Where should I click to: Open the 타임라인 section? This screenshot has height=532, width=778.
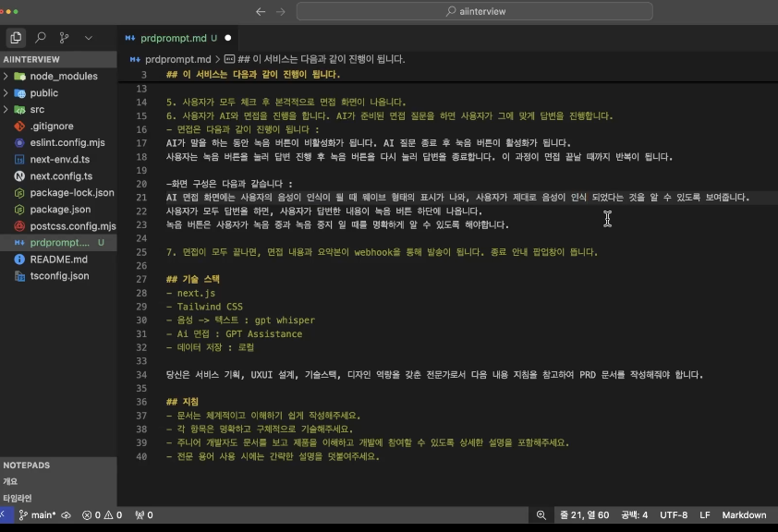pos(18,498)
